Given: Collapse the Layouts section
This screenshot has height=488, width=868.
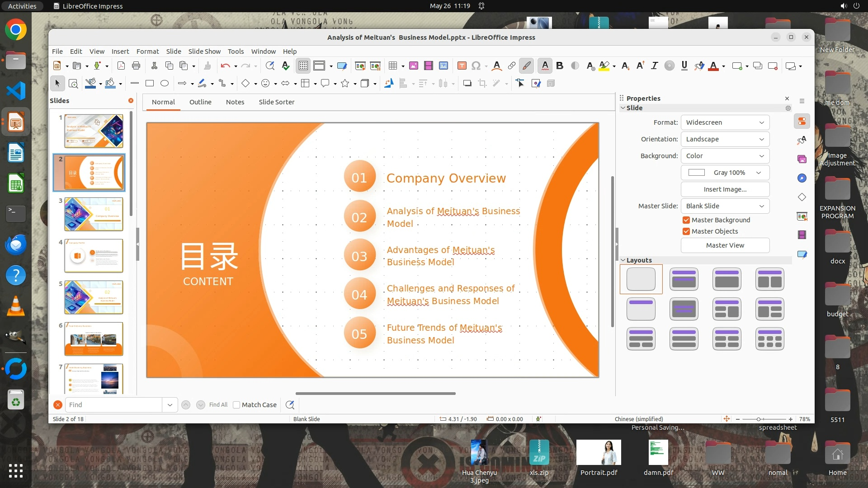Looking at the screenshot, I should click(x=623, y=260).
